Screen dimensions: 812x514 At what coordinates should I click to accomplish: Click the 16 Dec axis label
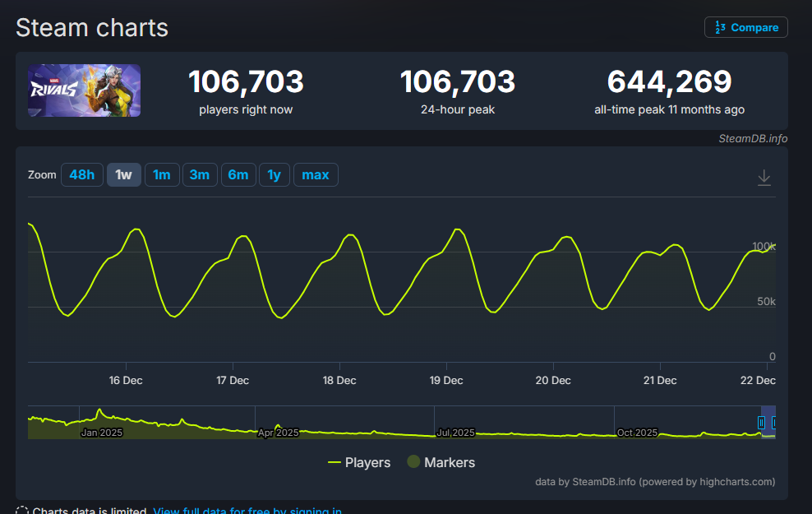pyautogui.click(x=126, y=380)
